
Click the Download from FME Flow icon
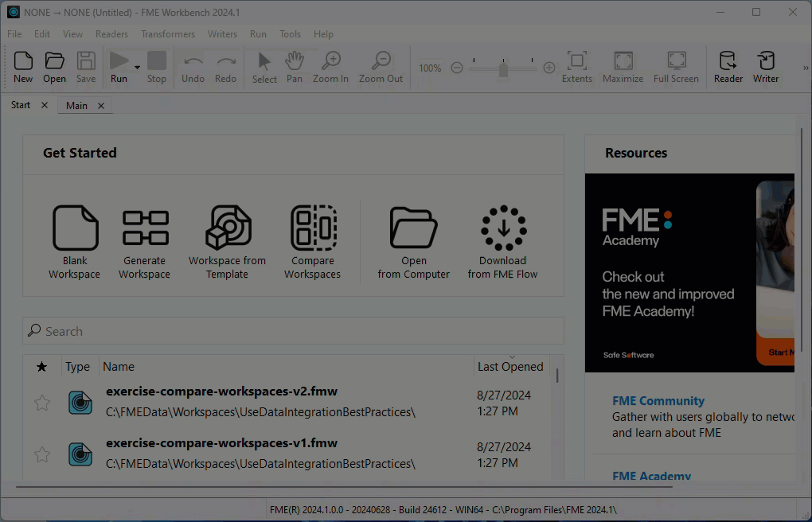502,228
